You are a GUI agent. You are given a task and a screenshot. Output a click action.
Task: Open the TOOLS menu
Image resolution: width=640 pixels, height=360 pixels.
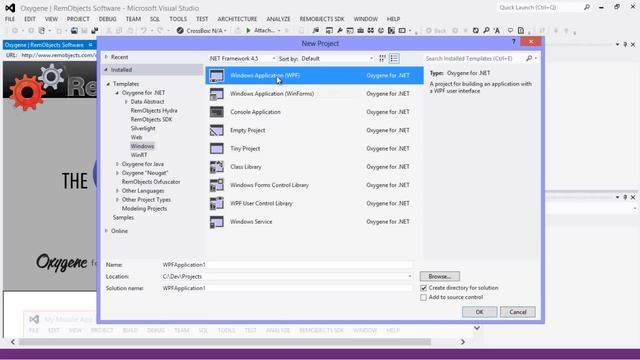coord(178,19)
